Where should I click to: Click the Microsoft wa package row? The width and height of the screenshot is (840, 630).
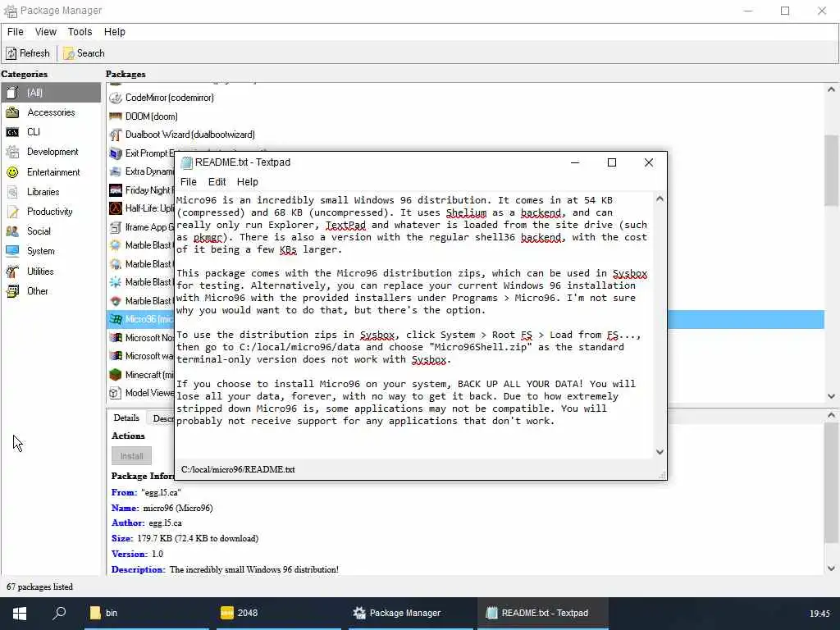pyautogui.click(x=141, y=356)
